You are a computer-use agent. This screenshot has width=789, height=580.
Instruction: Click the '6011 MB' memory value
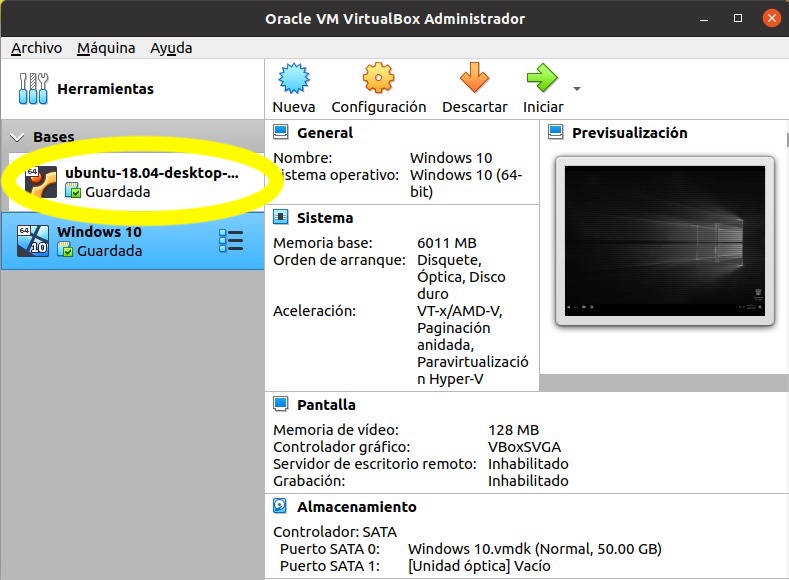pyautogui.click(x=447, y=243)
